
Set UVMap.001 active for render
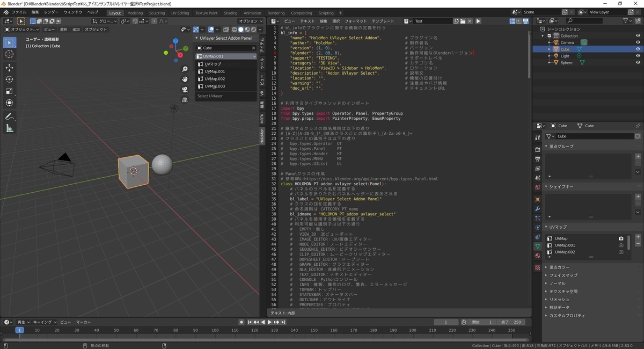coord(621,245)
